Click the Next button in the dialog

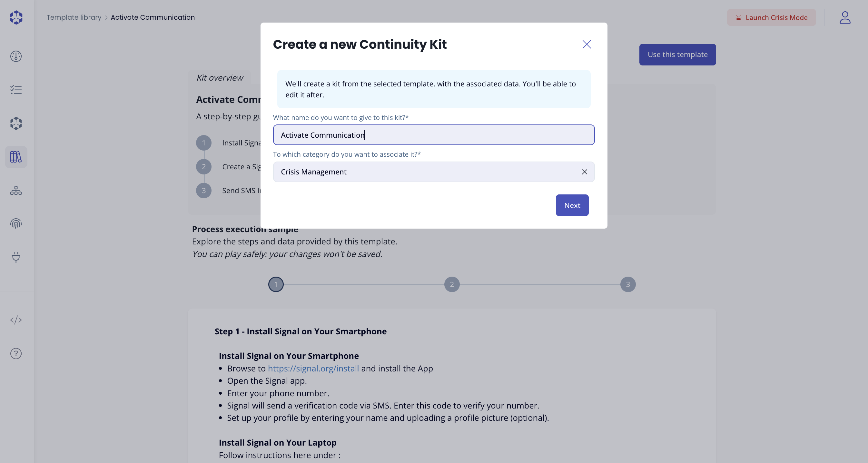[572, 205]
